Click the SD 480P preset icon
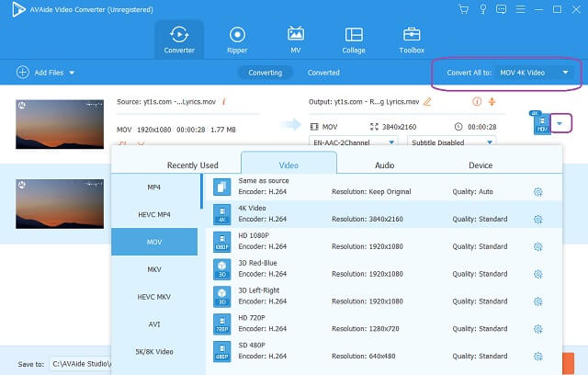The image size is (588, 375). (x=222, y=351)
